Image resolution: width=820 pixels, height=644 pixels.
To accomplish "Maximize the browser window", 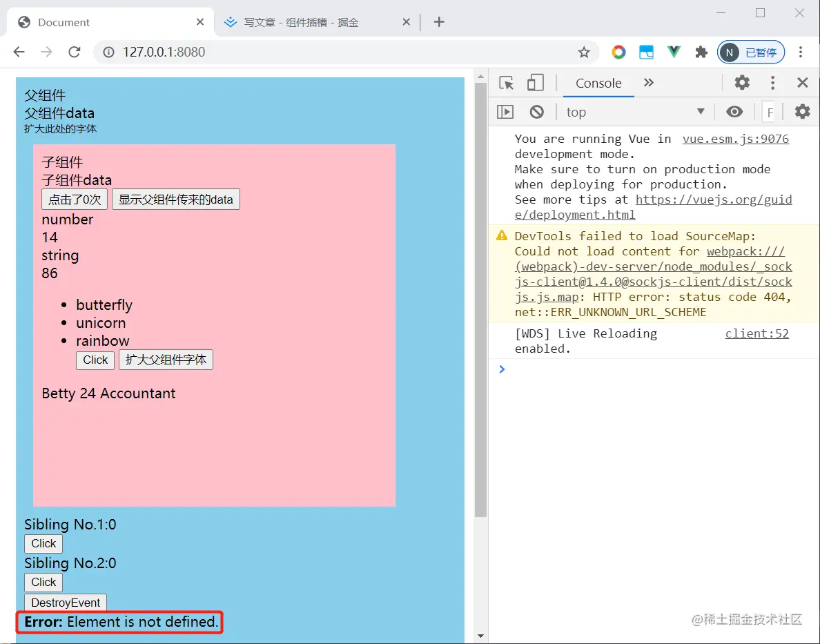I will [761, 13].
